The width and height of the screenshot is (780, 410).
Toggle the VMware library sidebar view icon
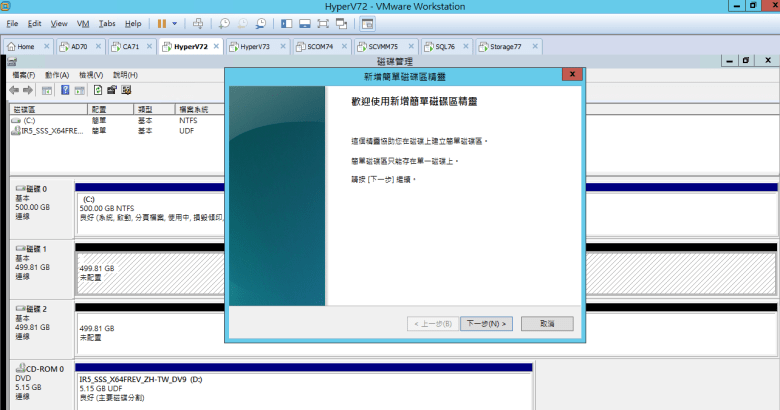tap(287, 22)
